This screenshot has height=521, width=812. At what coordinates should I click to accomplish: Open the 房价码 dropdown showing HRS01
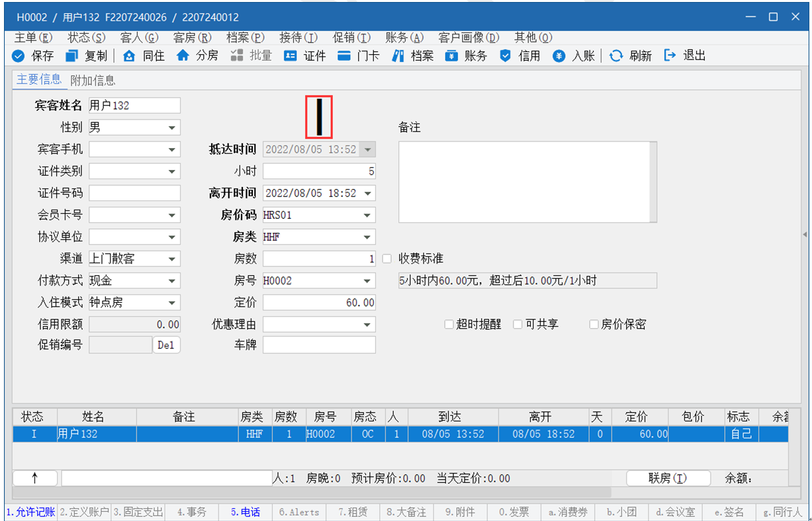tap(367, 216)
